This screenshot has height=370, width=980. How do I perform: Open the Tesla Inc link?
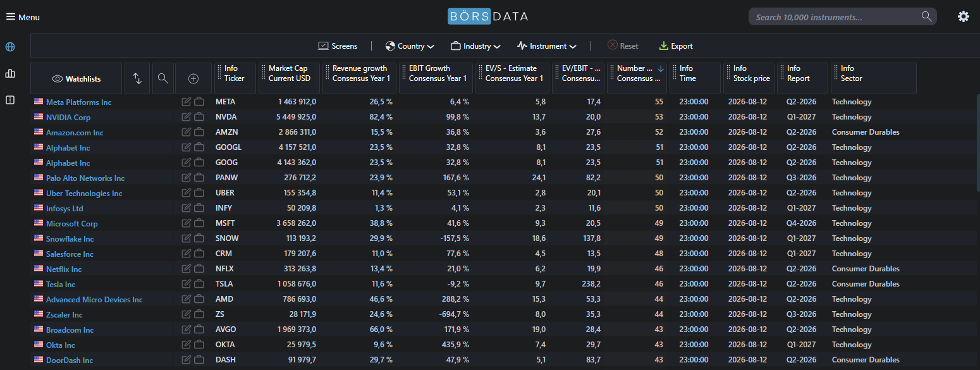click(x=61, y=285)
